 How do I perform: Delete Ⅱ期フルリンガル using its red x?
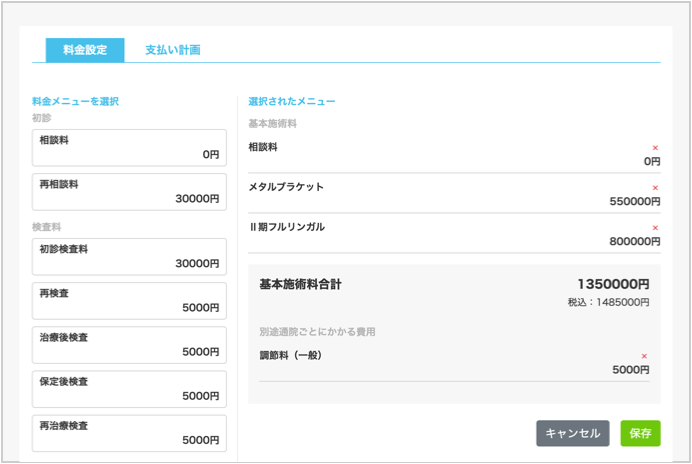pos(655,228)
